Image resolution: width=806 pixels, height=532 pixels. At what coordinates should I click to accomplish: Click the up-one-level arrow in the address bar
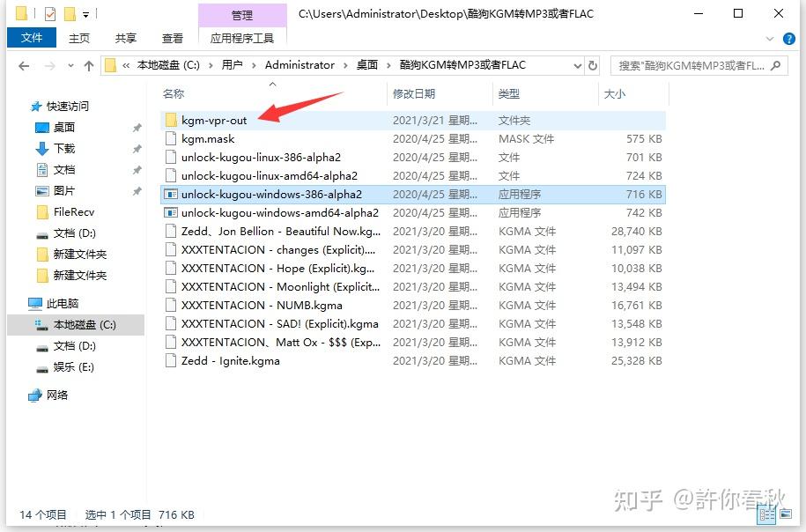(91, 64)
